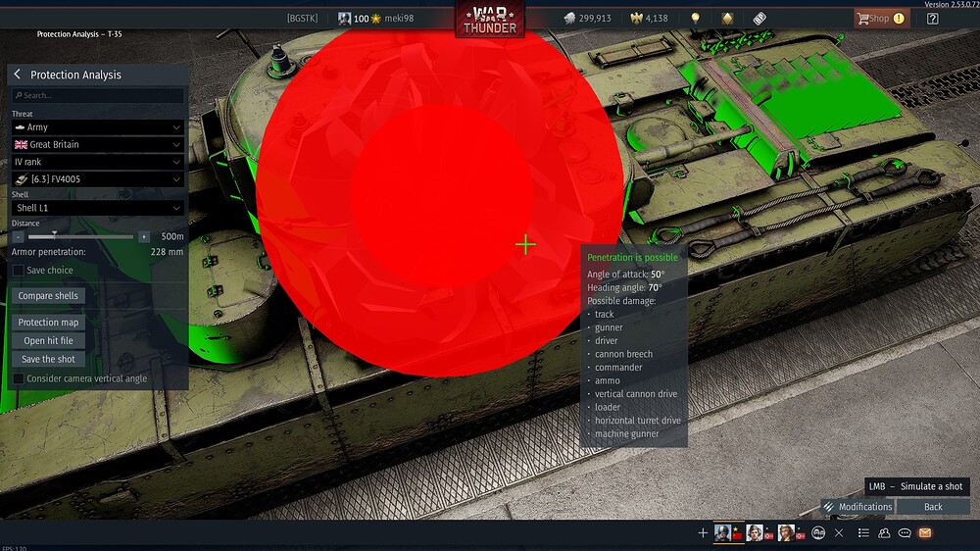Click the Compare shells button
980x551 pixels.
[48, 296]
